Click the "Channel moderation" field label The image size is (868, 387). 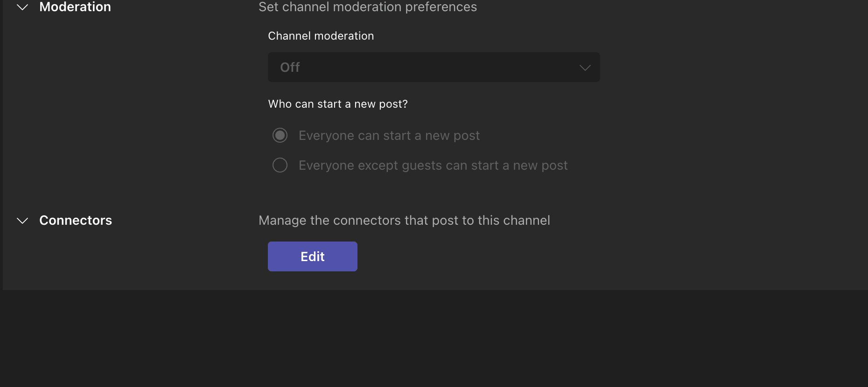[x=321, y=36]
